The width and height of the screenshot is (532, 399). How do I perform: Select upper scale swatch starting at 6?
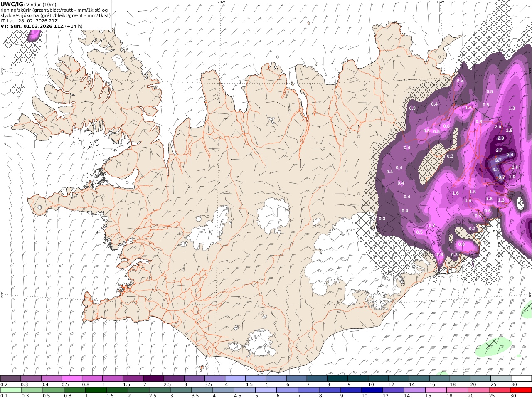(x=297, y=379)
